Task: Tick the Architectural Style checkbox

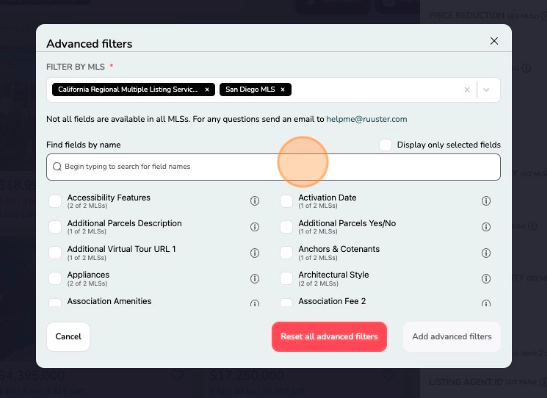Action: (286, 278)
